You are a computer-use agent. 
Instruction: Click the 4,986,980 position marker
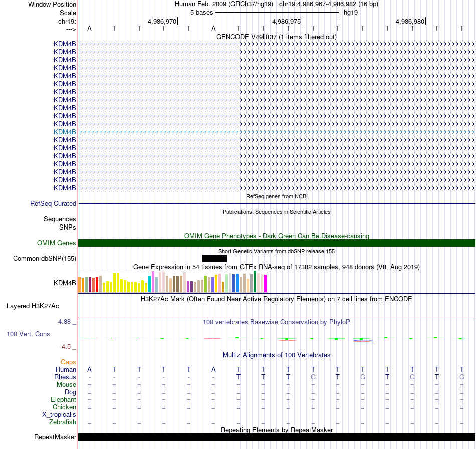click(x=410, y=21)
